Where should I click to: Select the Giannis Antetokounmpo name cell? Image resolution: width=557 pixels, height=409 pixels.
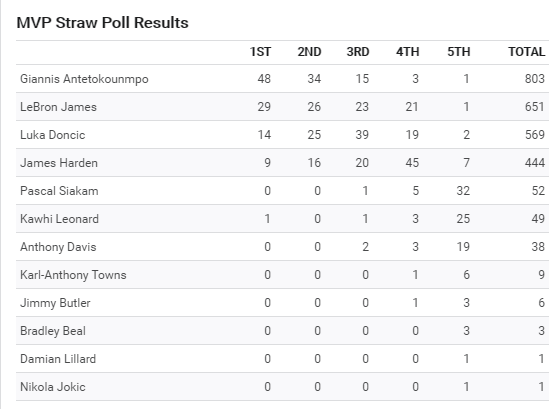point(84,79)
